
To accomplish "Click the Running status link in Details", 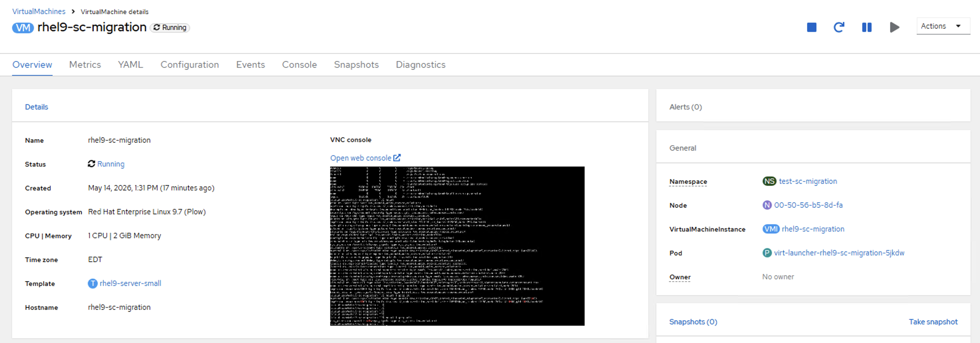I will pos(111,164).
